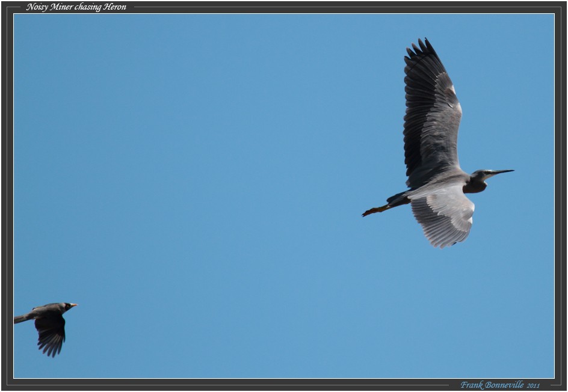Click the dark grey frame's bottom border
Image resolution: width=568 pixels, height=392 pixels.
point(241,385)
